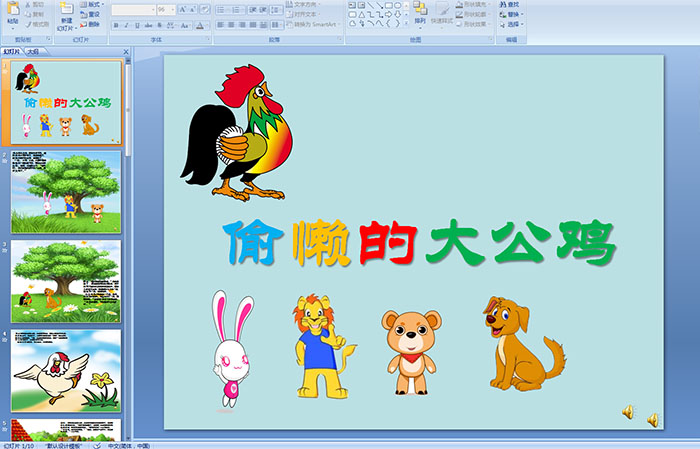Open the Select (选择) menu
700x449 pixels.
click(512, 24)
